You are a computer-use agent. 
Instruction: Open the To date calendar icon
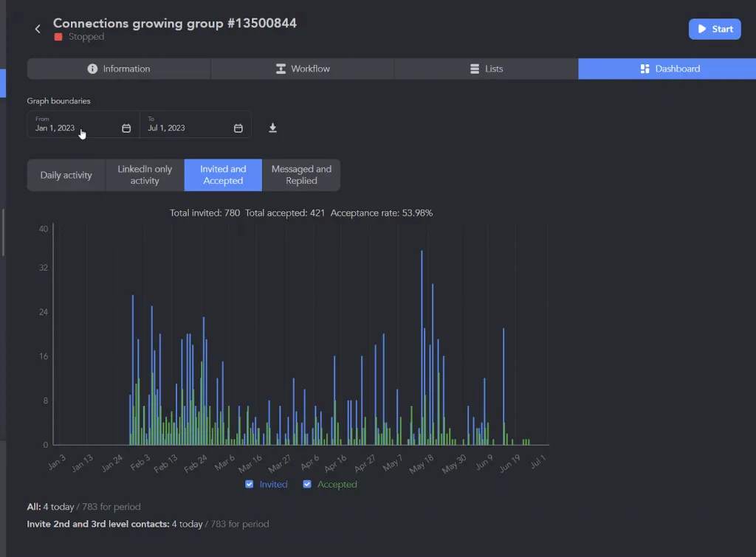pos(238,128)
